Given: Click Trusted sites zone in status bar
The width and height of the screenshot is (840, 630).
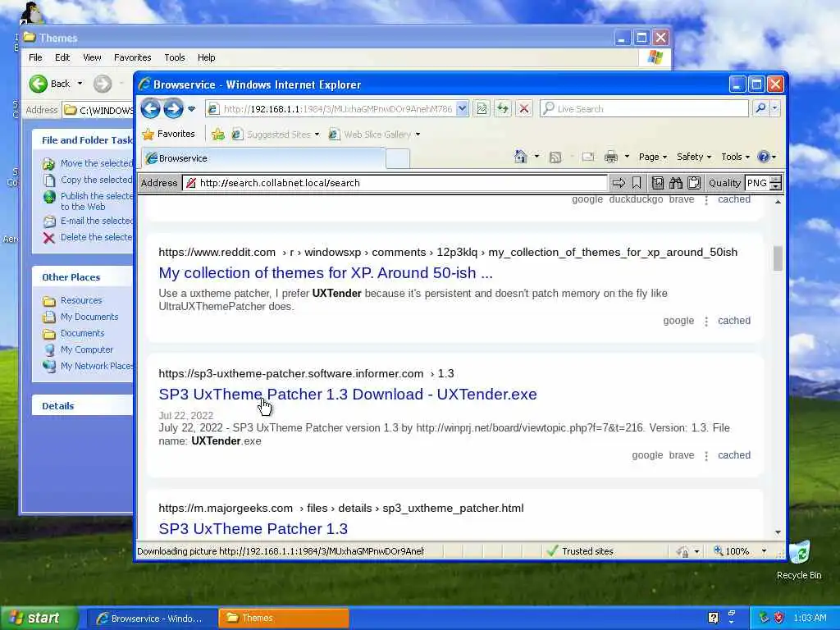Looking at the screenshot, I should pyautogui.click(x=580, y=551).
